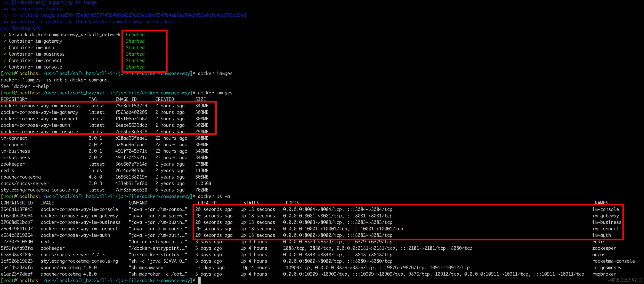Click the 1.05GB size value
This screenshot has height=284, width=644.
(203, 183)
